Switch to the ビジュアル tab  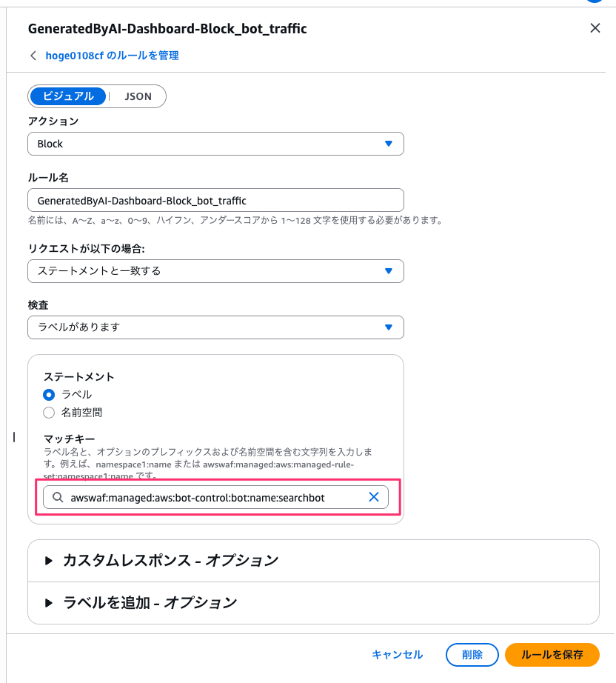[68, 96]
